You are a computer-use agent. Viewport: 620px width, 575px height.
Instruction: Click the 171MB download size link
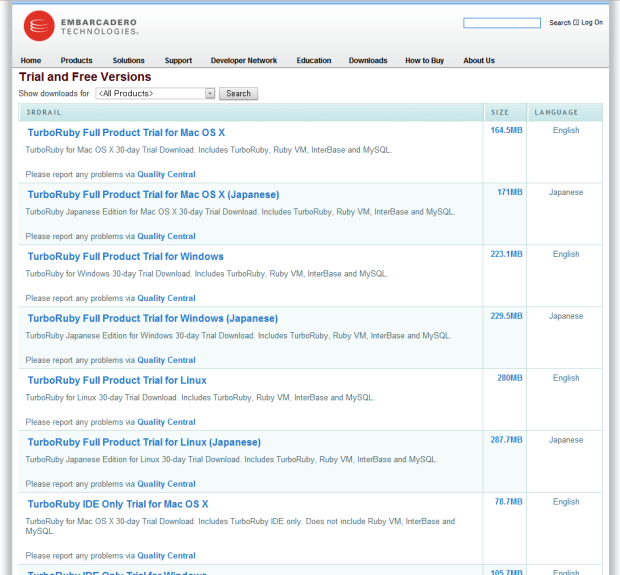click(510, 192)
